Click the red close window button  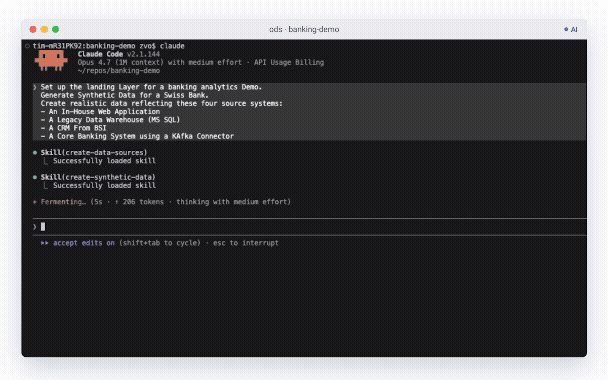33,29
